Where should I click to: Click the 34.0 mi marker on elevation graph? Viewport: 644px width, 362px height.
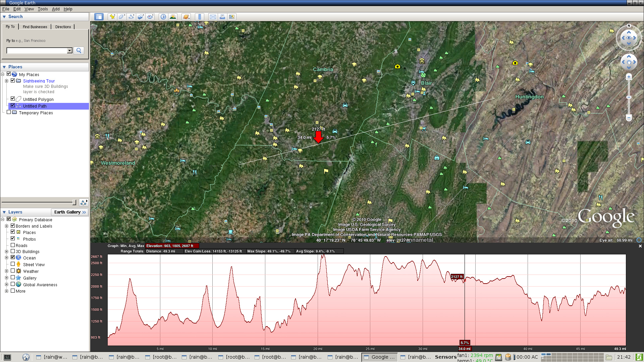pos(465,349)
